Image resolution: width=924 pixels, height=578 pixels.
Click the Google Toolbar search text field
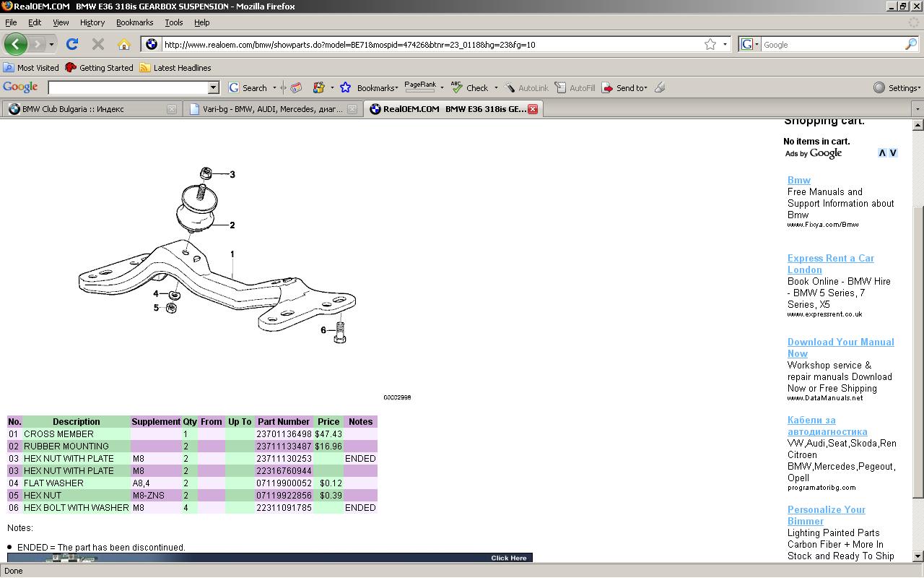tap(128, 87)
